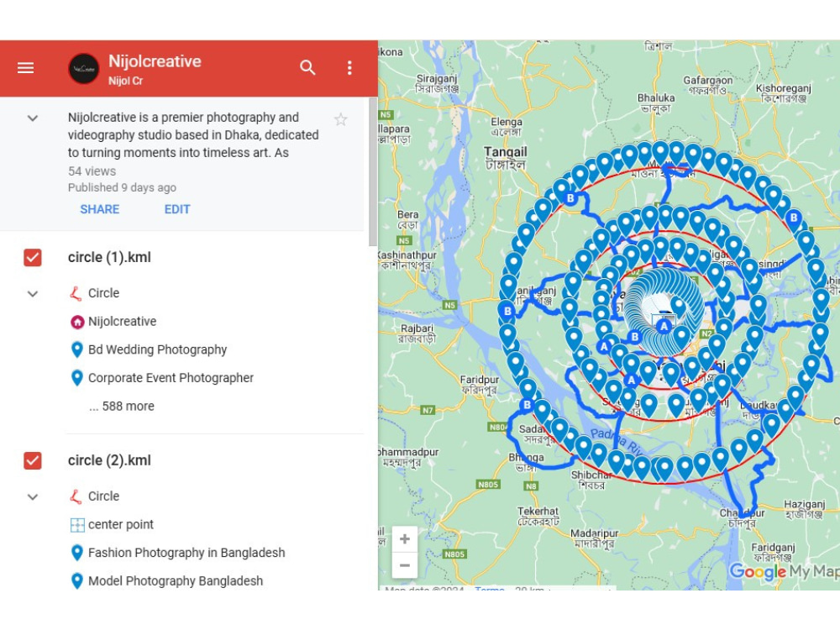This screenshot has width=840, height=630.
Task: Open the search magnifier icon
Action: click(307, 67)
